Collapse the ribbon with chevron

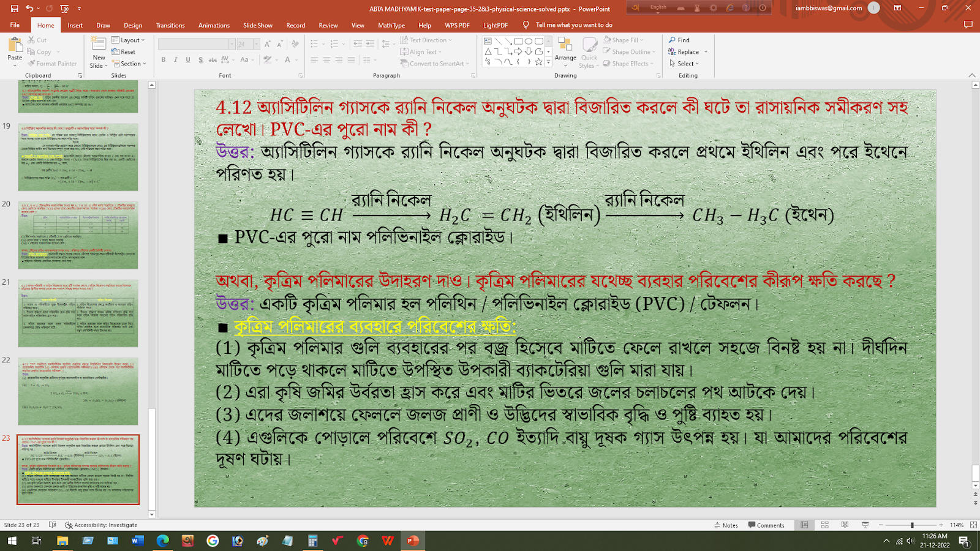[x=972, y=75]
